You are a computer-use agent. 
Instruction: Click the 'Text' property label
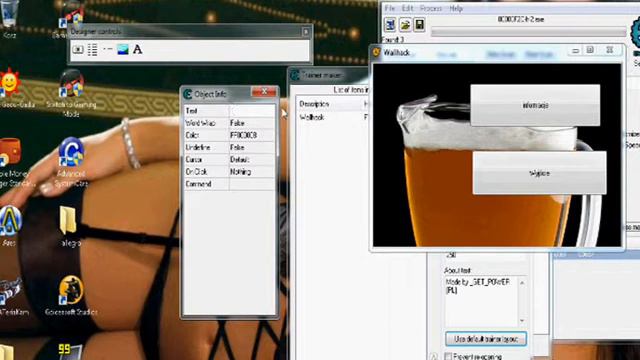click(191, 111)
